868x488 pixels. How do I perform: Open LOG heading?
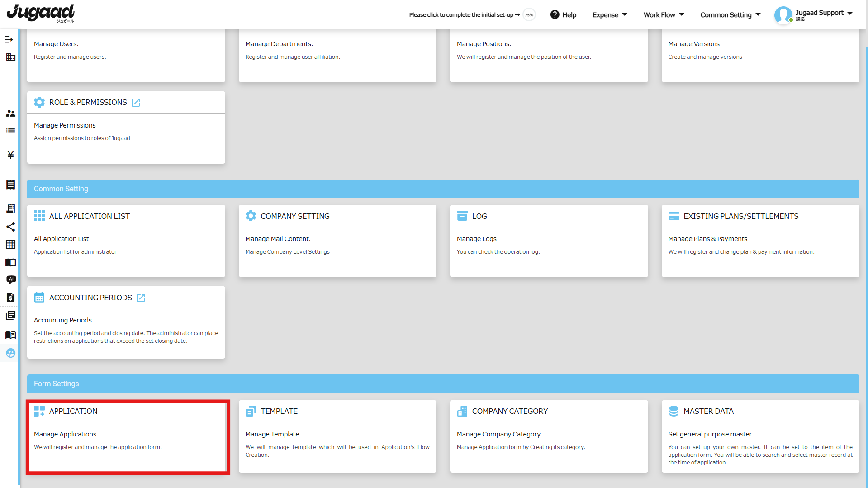[479, 216]
